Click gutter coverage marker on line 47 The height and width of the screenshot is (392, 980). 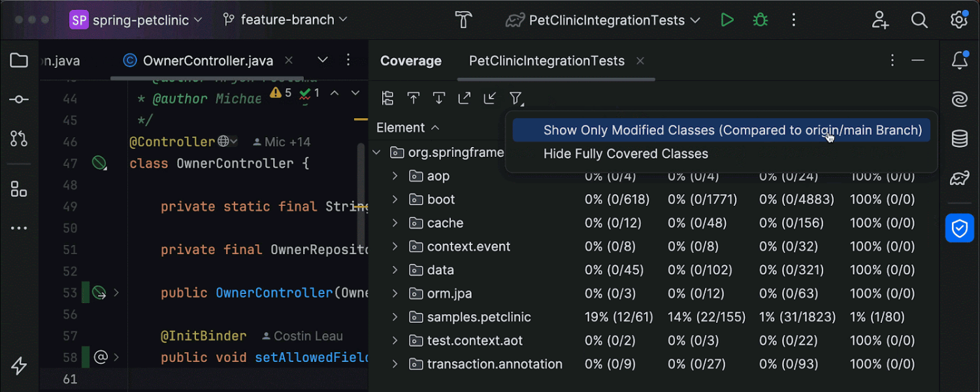pos(99,163)
